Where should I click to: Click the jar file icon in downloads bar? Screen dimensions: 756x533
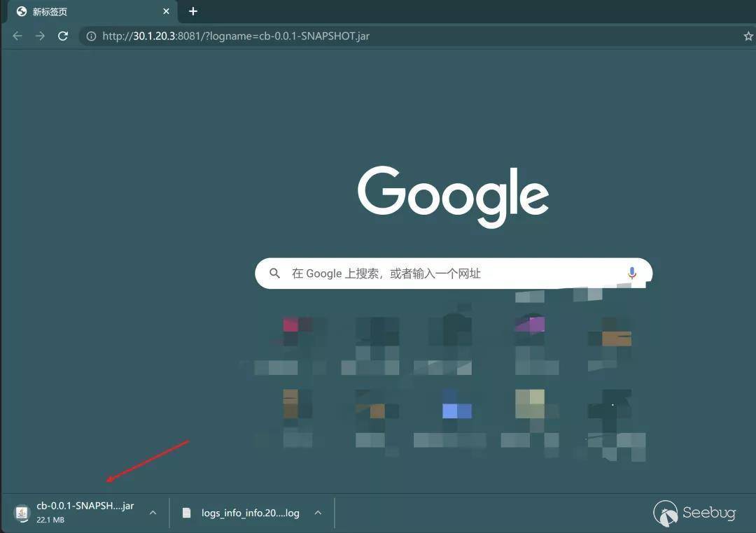[22, 513]
